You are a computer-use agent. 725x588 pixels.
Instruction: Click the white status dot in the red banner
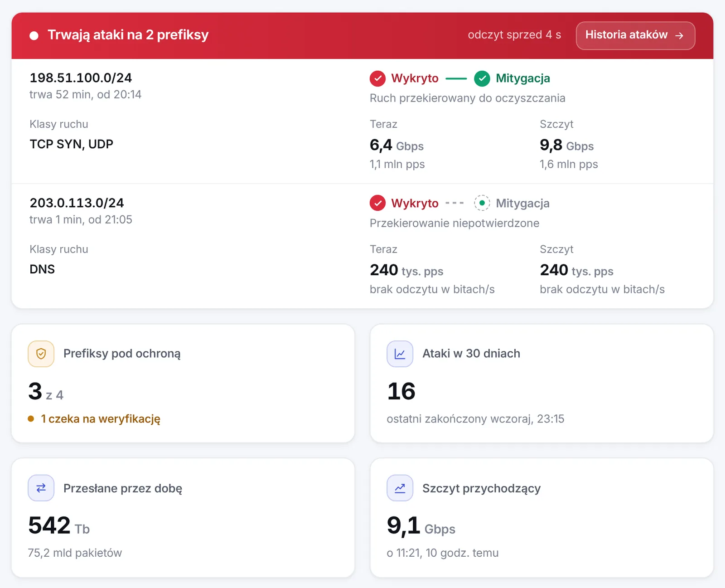(34, 35)
